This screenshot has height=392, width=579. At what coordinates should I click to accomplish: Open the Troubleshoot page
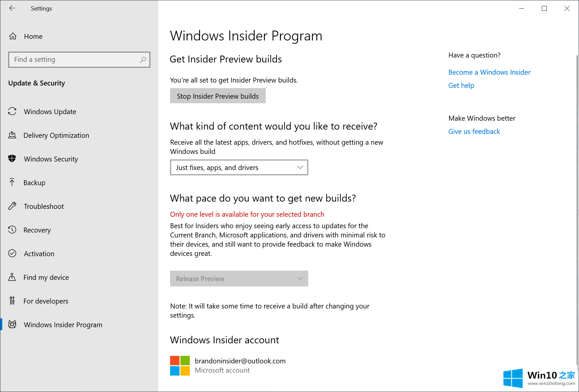click(x=79, y=206)
